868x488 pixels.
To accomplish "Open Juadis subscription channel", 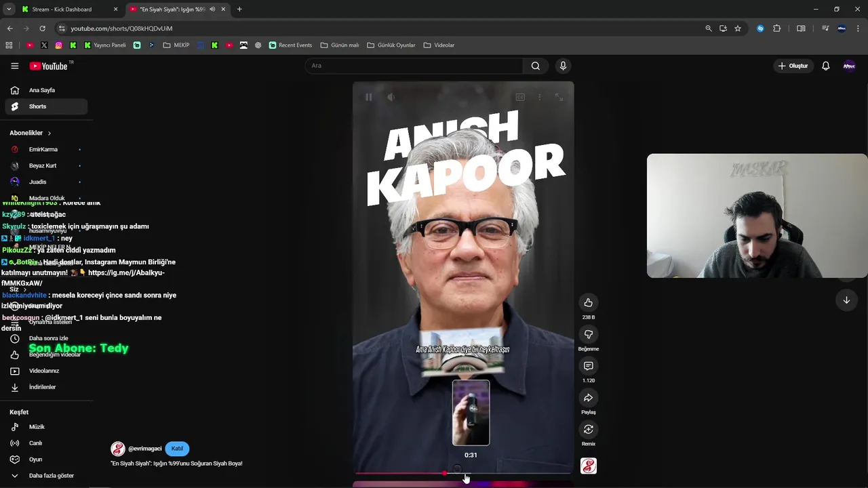I will click(x=46, y=182).
